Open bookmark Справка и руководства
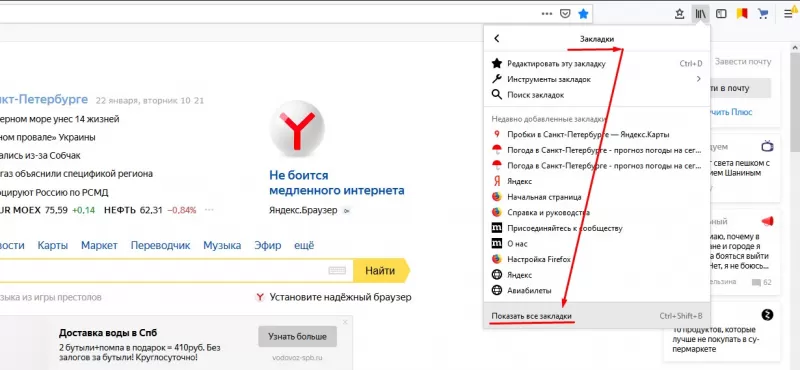This screenshot has height=370, width=800. tap(596, 212)
